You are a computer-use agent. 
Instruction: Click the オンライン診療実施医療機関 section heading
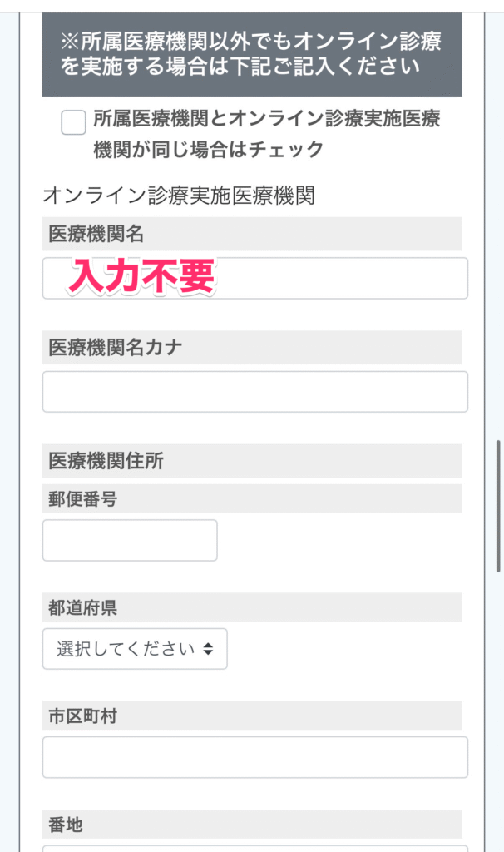tap(178, 196)
